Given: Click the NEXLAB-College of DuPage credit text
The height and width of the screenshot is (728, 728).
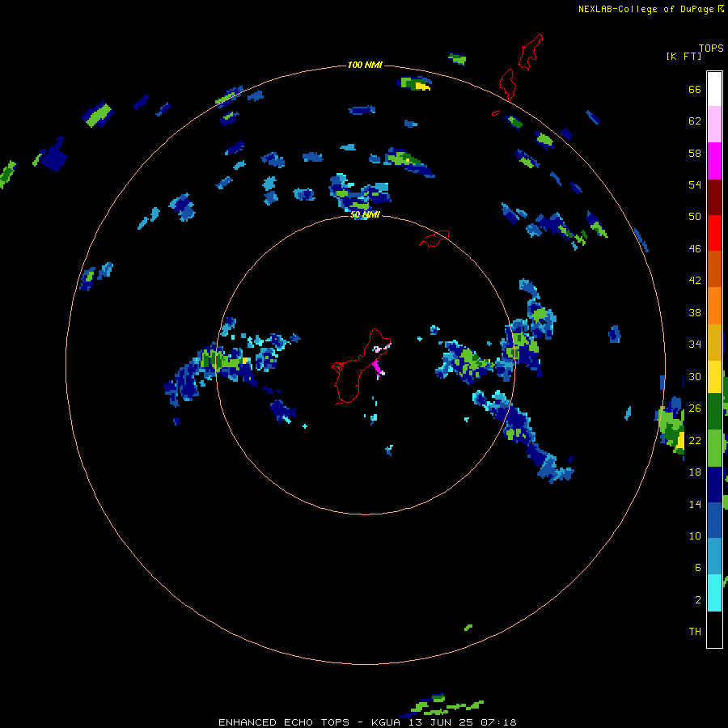Looking at the screenshot, I should [x=645, y=9].
